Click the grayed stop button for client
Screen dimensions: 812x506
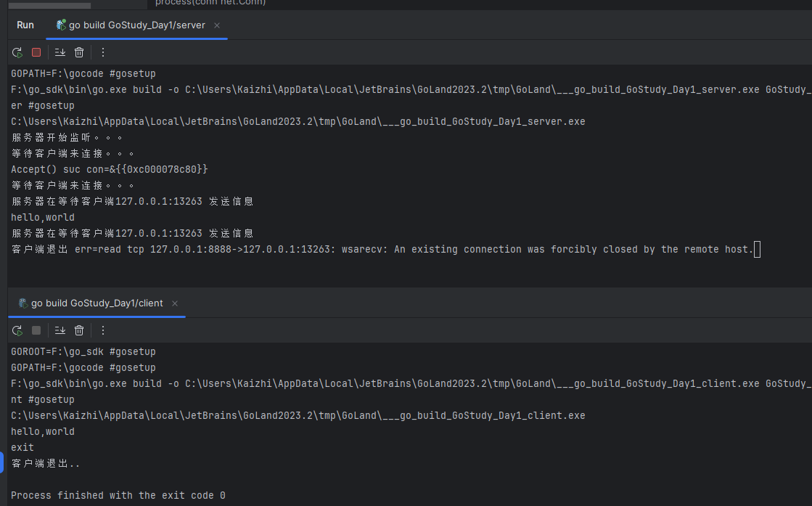(36, 330)
